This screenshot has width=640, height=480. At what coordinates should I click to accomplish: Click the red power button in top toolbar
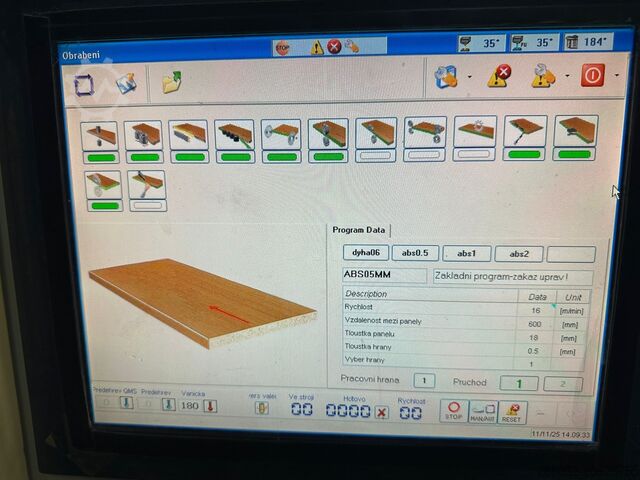593,75
